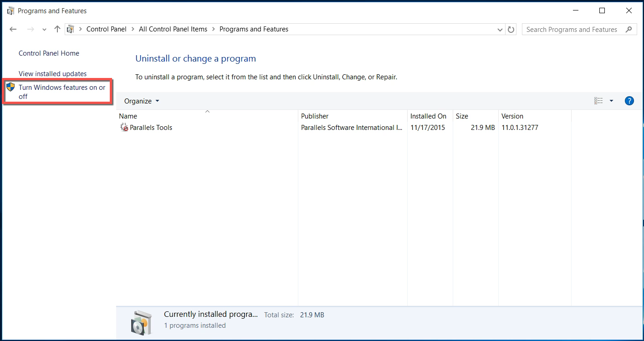Click the shield icon beside Turn Windows features
The image size is (644, 341).
tap(10, 87)
